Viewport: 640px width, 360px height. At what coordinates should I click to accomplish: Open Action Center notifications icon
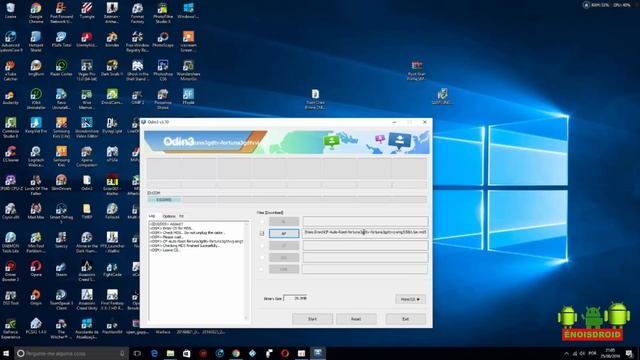(630, 353)
